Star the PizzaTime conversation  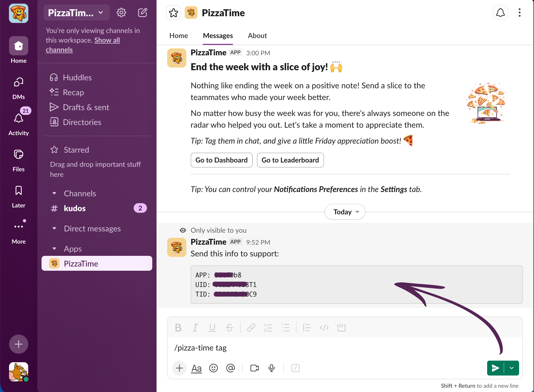[174, 13]
